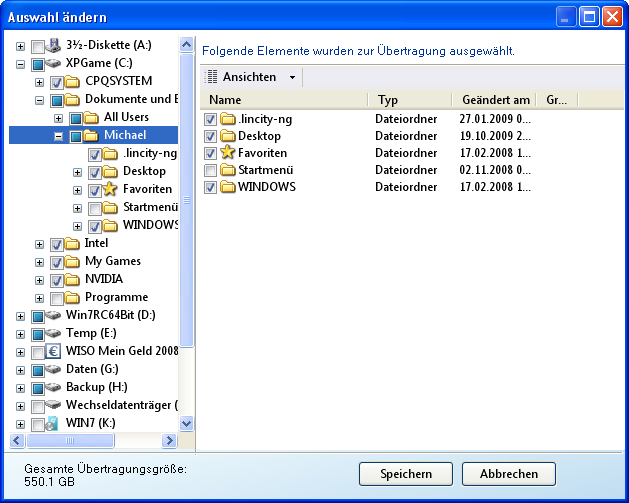The height and width of the screenshot is (503, 629).
Task: Sort by the Typ column header
Action: (x=410, y=100)
